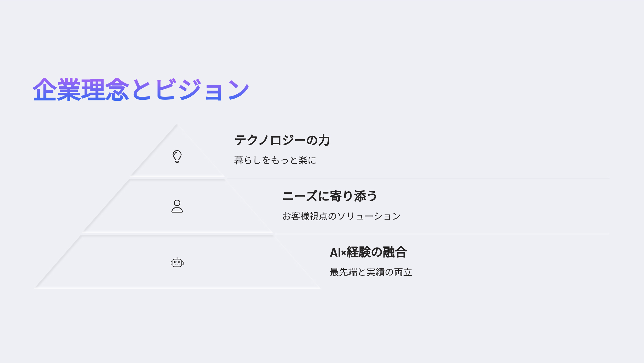Click the robot icon in bottom tier
Image resolution: width=644 pixels, height=363 pixels.
point(177,262)
